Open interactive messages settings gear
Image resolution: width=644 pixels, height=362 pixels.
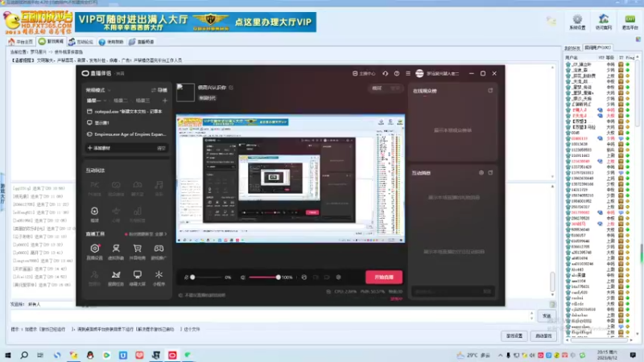coord(481,173)
